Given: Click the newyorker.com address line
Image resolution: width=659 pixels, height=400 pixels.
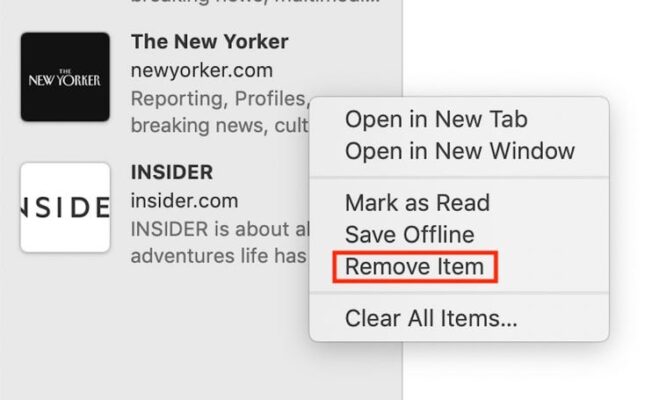Looking at the screenshot, I should (x=202, y=70).
